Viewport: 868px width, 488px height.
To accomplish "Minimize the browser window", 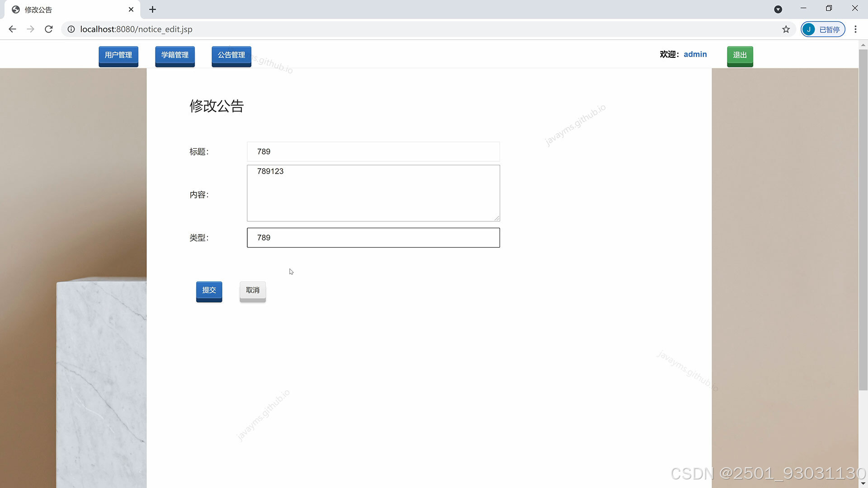I will [x=803, y=9].
